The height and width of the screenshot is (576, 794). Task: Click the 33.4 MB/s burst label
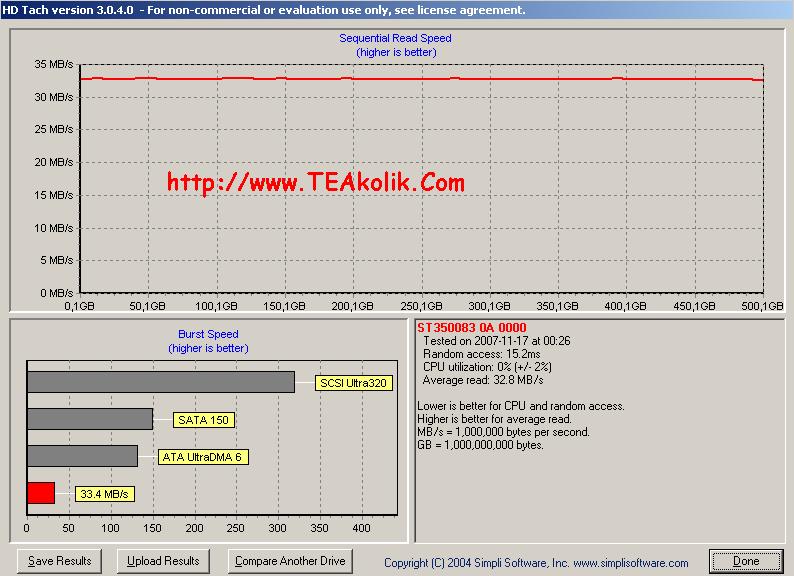(105, 494)
